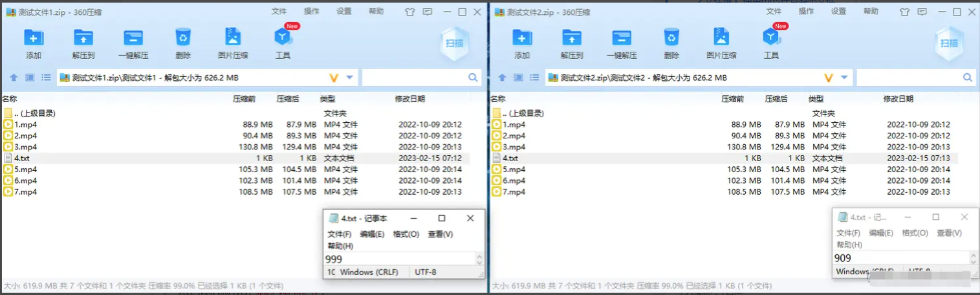
Task: Click search magnifier in 测试文件2.zip window
Action: point(968,78)
